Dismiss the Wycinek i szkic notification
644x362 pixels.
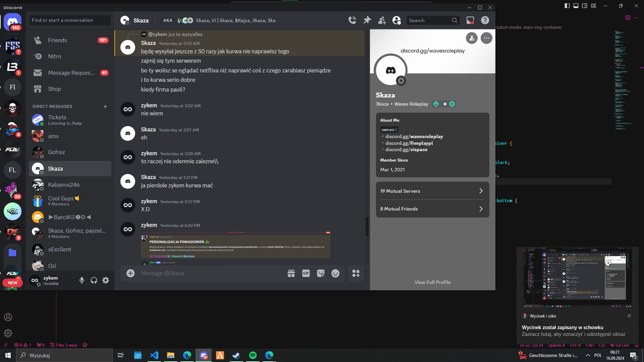point(629,316)
